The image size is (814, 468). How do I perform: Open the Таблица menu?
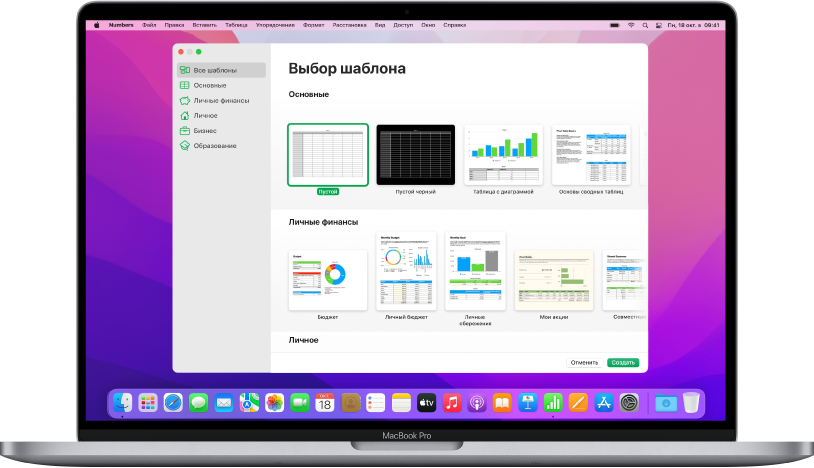(x=236, y=25)
